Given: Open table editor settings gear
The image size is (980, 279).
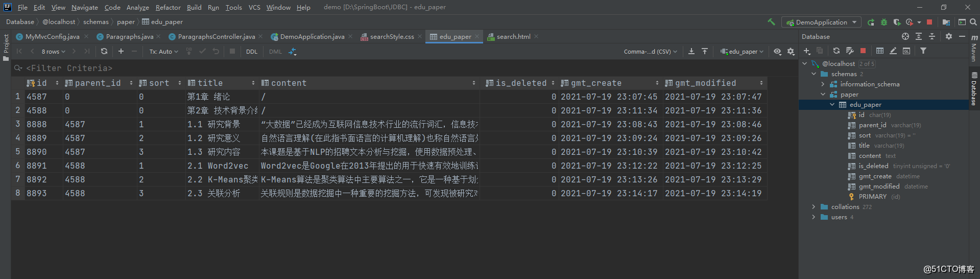Looking at the screenshot, I should coord(791,51).
